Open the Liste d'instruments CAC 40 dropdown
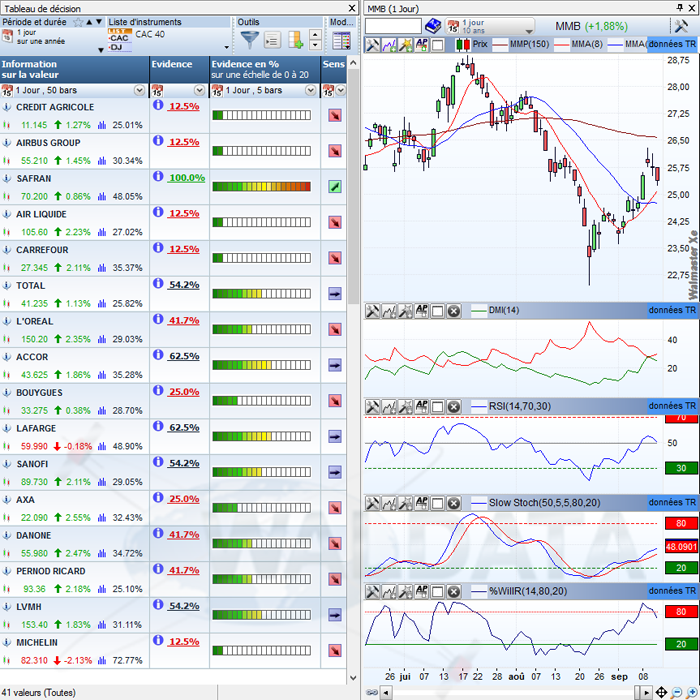The width and height of the screenshot is (700, 700). coord(226,47)
